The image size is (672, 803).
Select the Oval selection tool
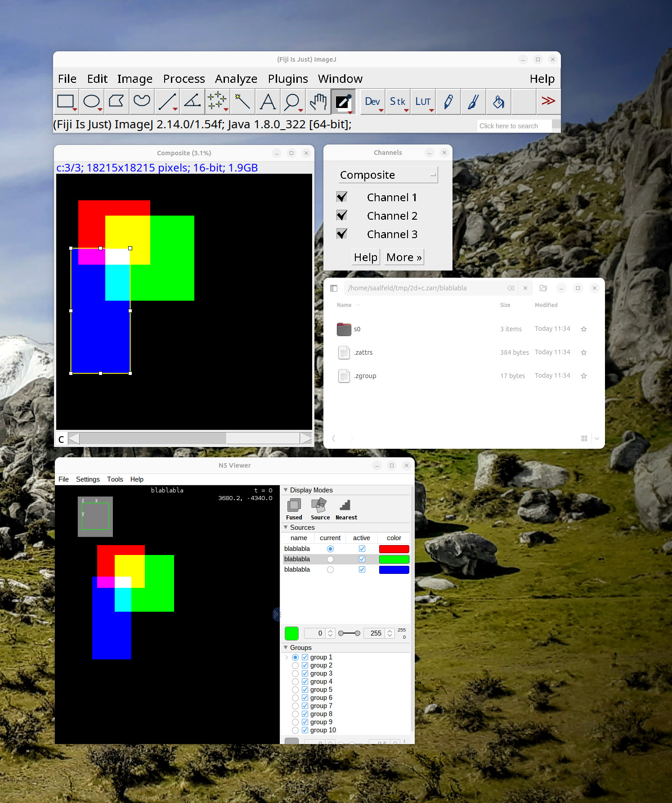(x=91, y=101)
